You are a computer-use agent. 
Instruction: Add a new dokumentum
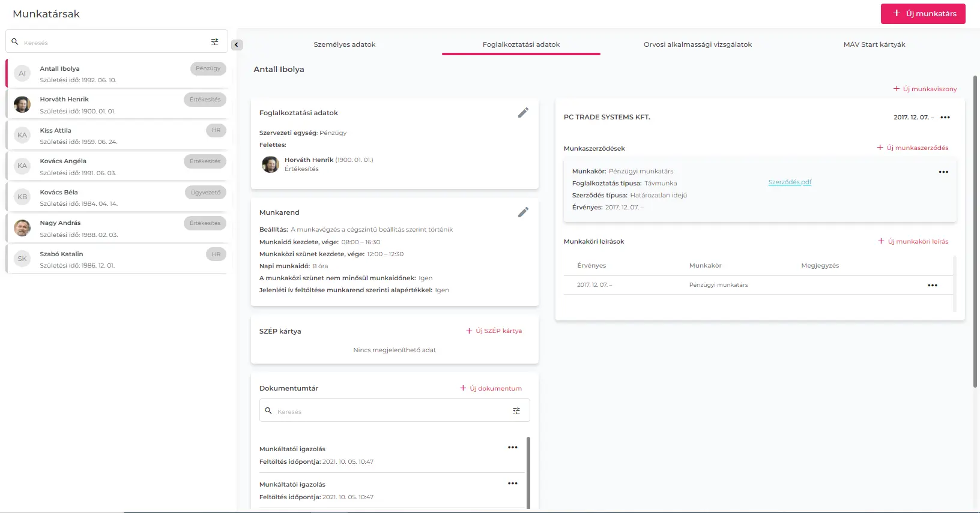pos(491,389)
